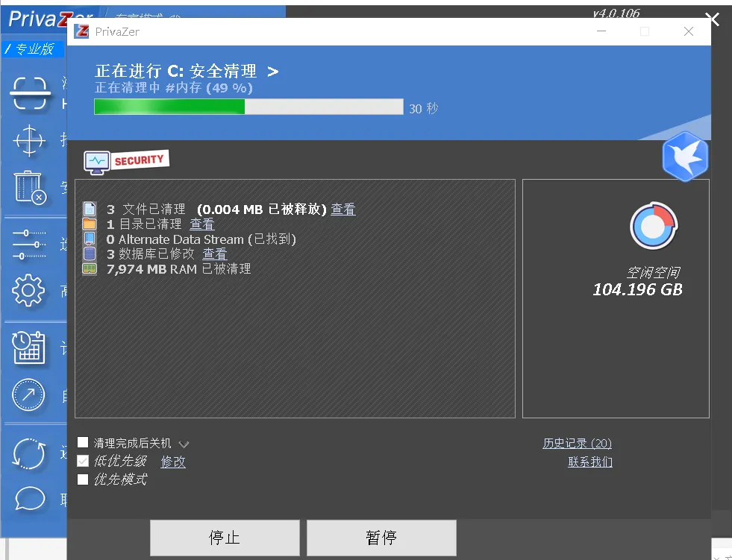Click the trash bin delete icon in sidebar
Screen dimensions: 732x560
click(x=31, y=188)
